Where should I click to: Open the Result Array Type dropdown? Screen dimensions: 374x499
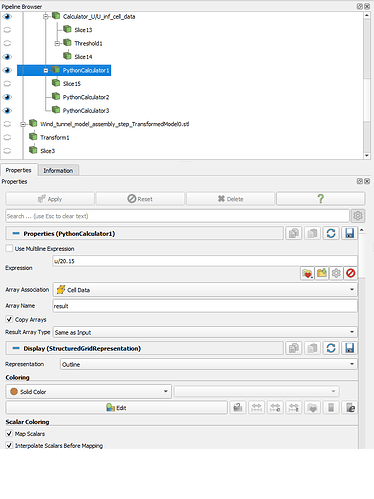(x=205, y=332)
